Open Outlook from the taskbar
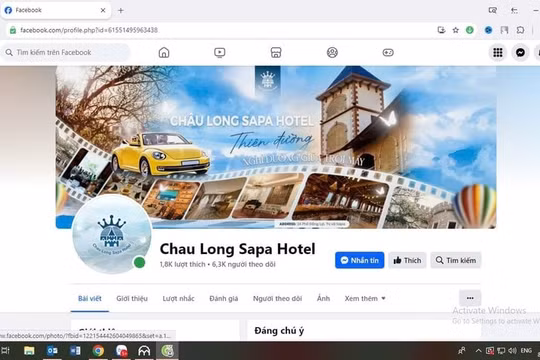 [52, 351]
